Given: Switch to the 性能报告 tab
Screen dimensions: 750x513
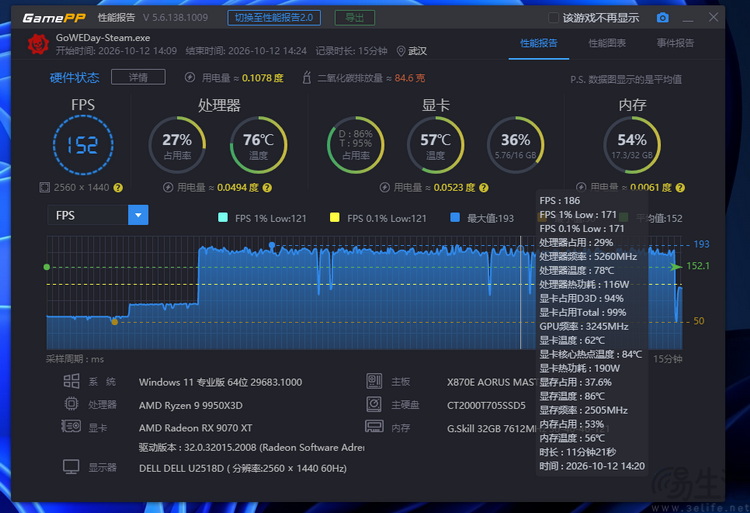Looking at the screenshot, I should 539,44.
